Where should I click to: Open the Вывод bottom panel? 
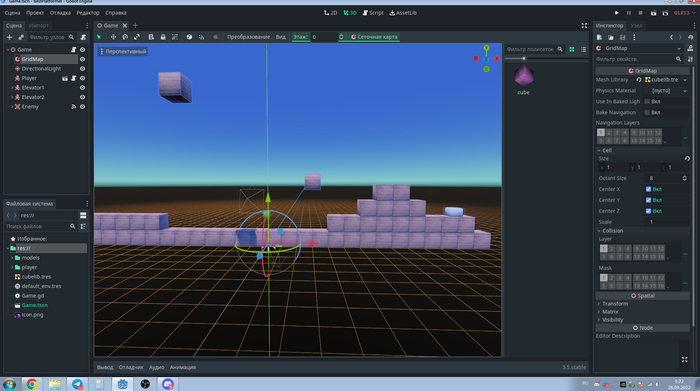click(105, 367)
